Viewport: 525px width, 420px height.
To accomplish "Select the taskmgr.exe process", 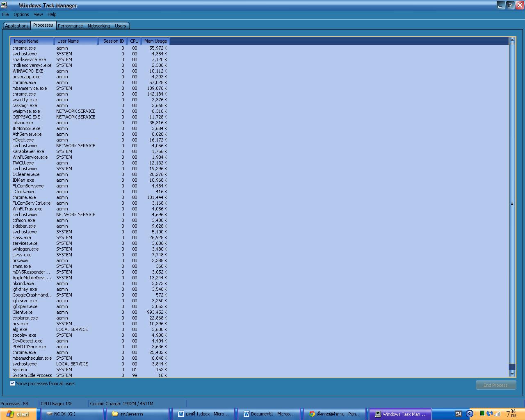I will click(89, 105).
